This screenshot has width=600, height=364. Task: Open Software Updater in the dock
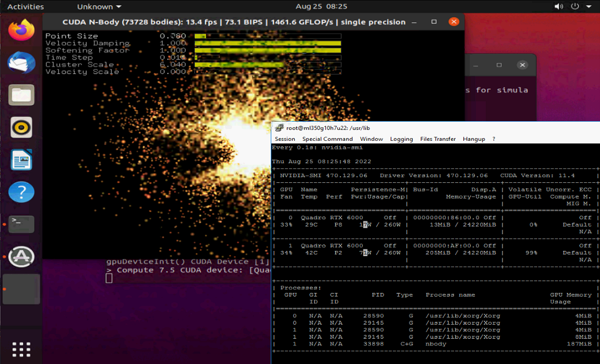pos(21,257)
